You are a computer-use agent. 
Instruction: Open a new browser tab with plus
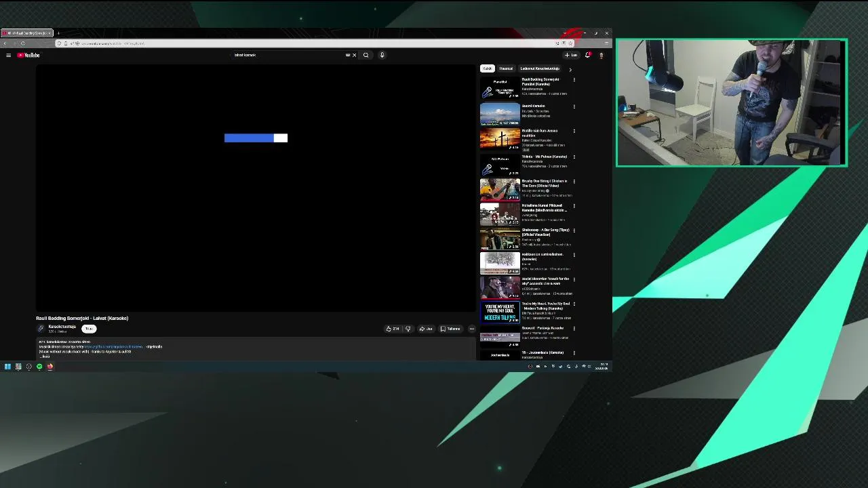tap(58, 33)
